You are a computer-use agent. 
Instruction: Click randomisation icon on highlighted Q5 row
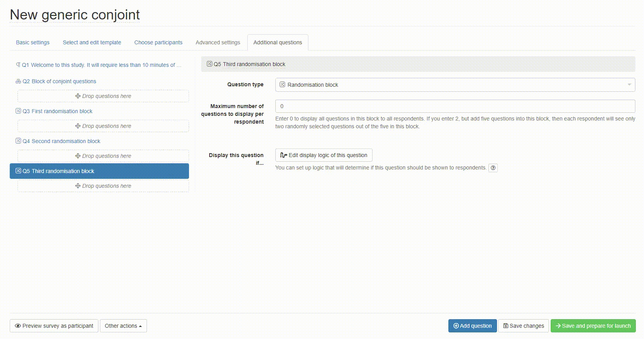(x=18, y=171)
